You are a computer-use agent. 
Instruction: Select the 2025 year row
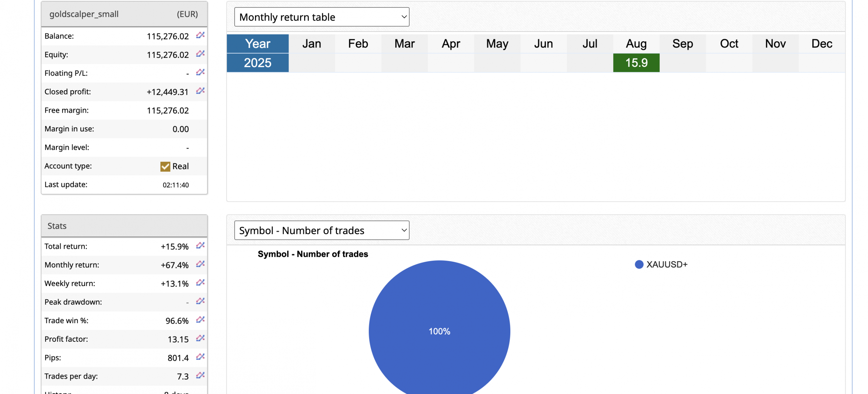257,63
